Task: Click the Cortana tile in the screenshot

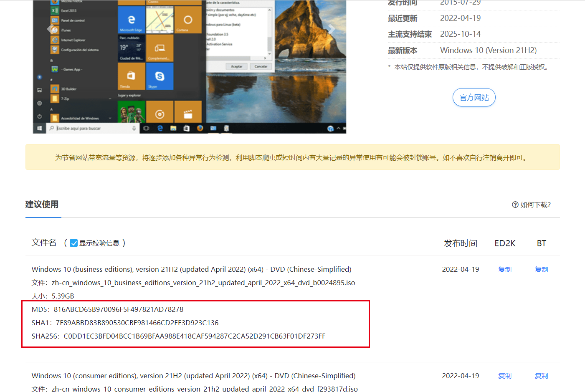Action: 188,20
